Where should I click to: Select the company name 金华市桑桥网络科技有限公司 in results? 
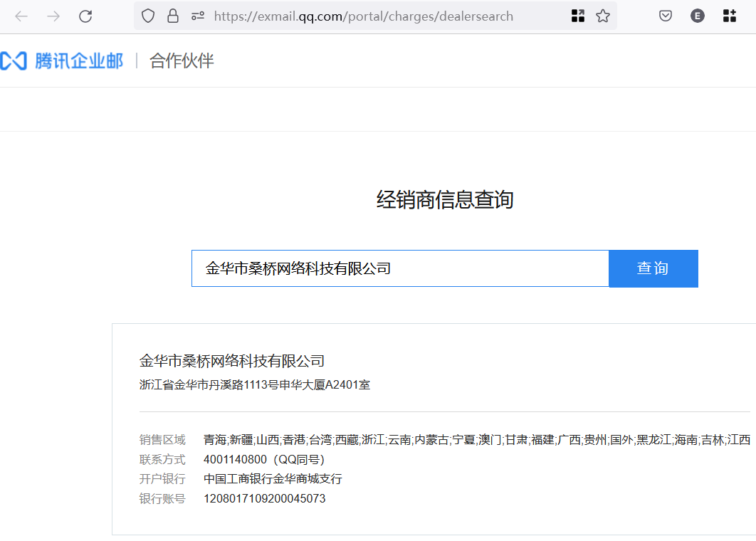230,361
